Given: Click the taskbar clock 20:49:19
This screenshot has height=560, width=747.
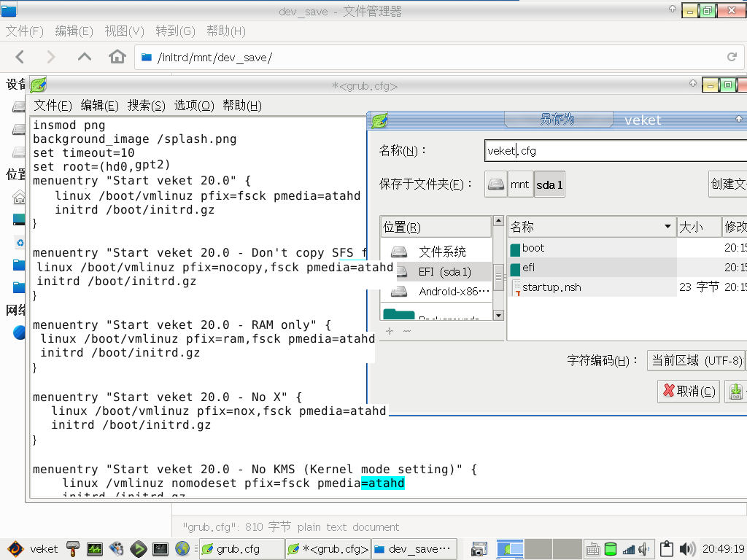Looking at the screenshot, I should tap(723, 549).
